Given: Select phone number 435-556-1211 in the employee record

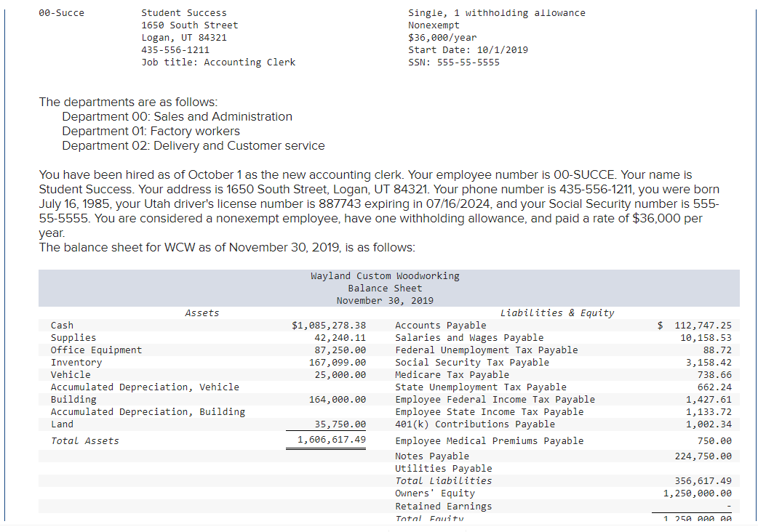Looking at the screenshot, I should pos(175,49).
